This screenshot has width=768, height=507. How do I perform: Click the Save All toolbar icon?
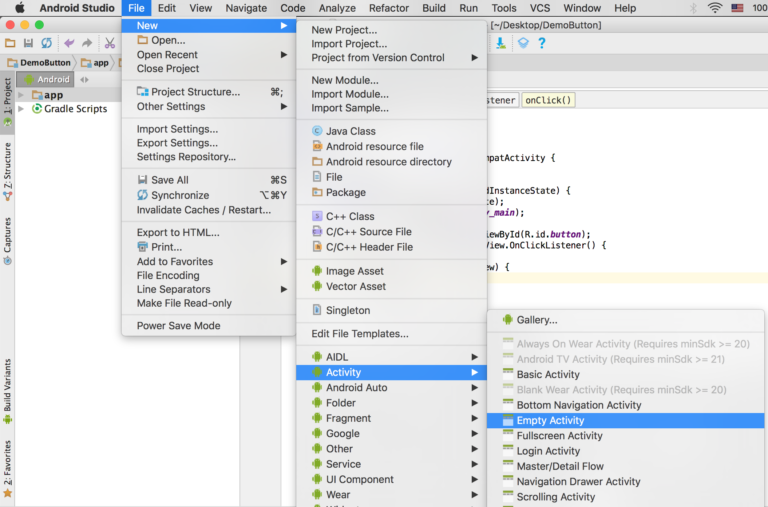[28, 43]
